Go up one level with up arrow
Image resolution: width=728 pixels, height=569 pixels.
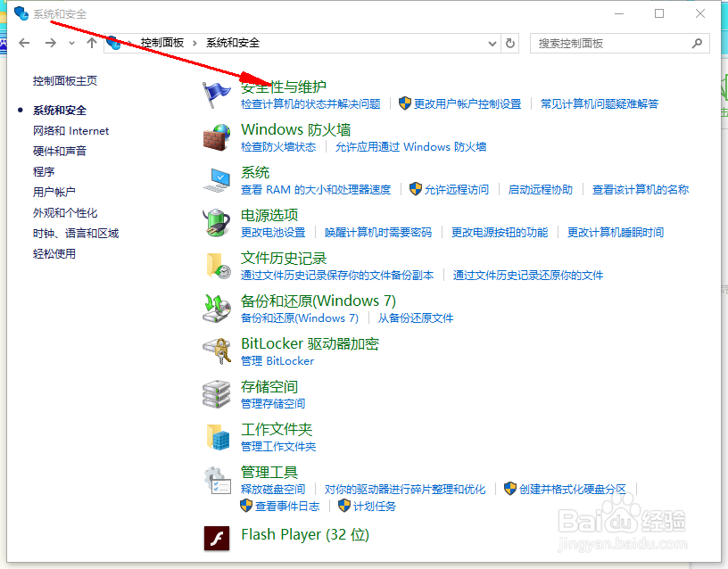92,43
